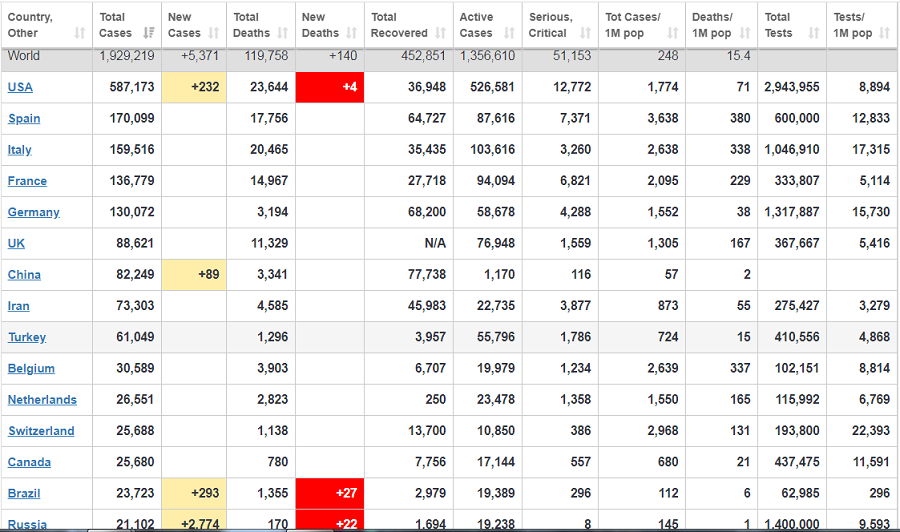
Task: Select World serious critical 51,153
Action: click(572, 56)
